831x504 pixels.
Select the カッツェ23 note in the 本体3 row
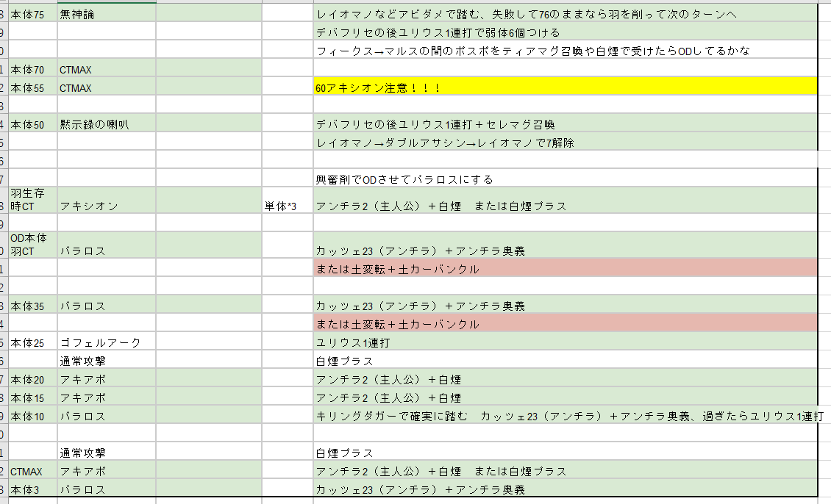(565, 489)
